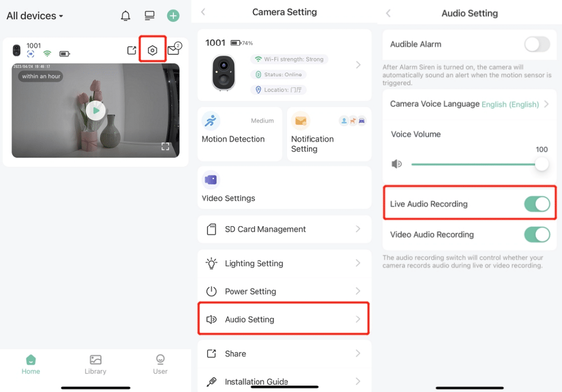Adjust the Voice Volume slider handle

tap(542, 164)
